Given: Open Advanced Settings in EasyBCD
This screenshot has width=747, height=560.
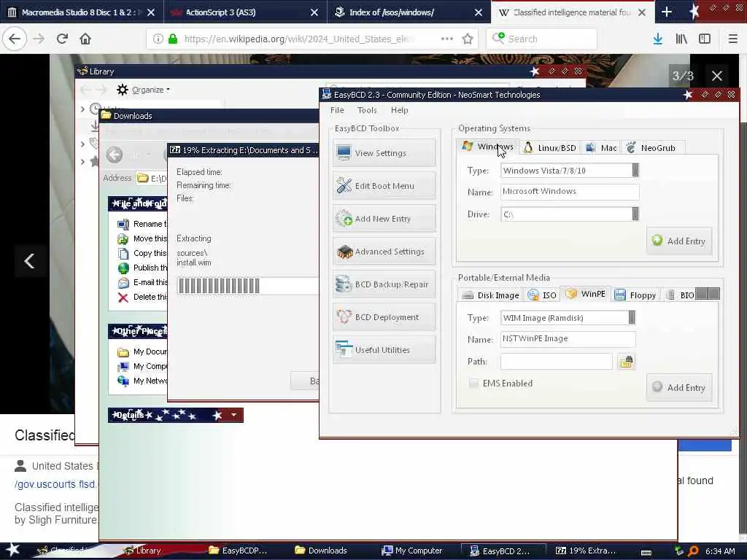Looking at the screenshot, I should [384, 252].
